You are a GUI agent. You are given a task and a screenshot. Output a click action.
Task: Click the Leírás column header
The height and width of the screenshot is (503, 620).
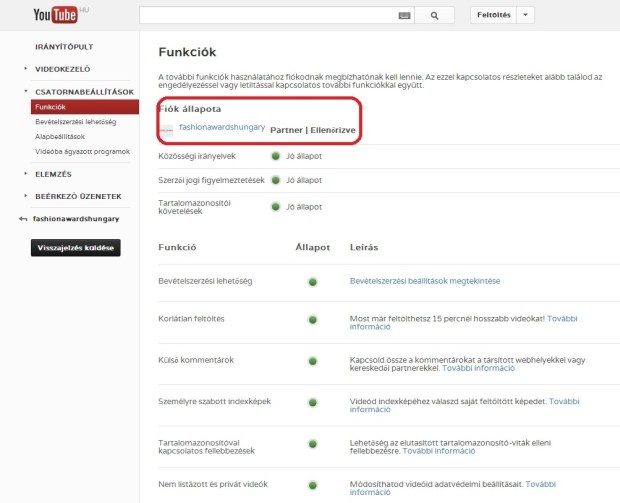364,247
